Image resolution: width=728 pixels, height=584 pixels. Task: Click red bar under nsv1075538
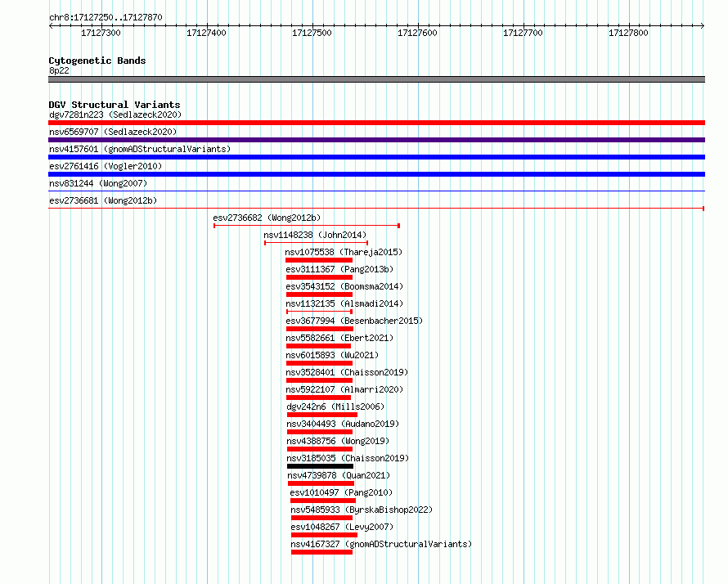(x=319, y=260)
